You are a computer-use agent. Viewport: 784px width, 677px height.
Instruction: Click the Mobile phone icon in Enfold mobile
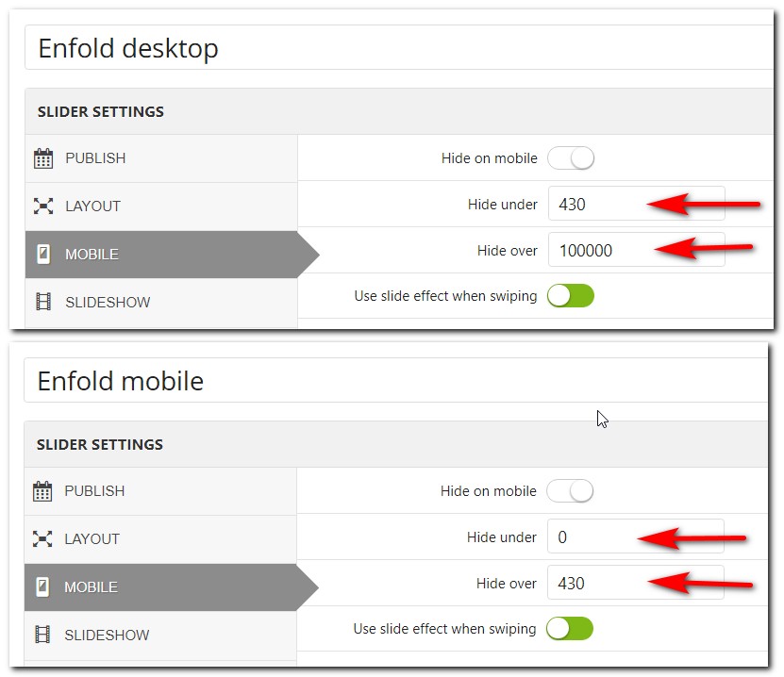coord(42,586)
